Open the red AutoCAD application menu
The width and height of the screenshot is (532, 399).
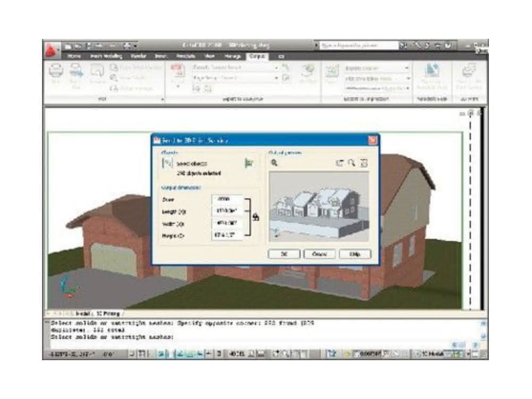(51, 50)
